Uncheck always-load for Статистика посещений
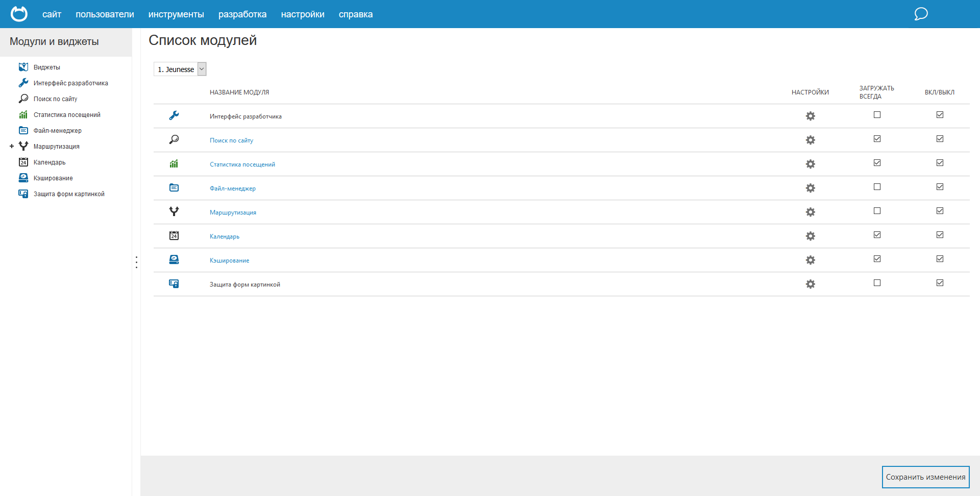This screenshot has width=980, height=496. point(877,163)
